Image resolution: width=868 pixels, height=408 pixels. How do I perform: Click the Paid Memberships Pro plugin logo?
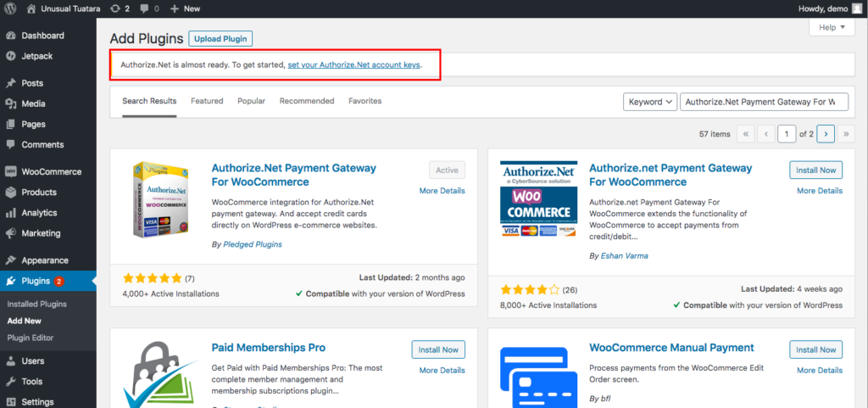click(160, 374)
